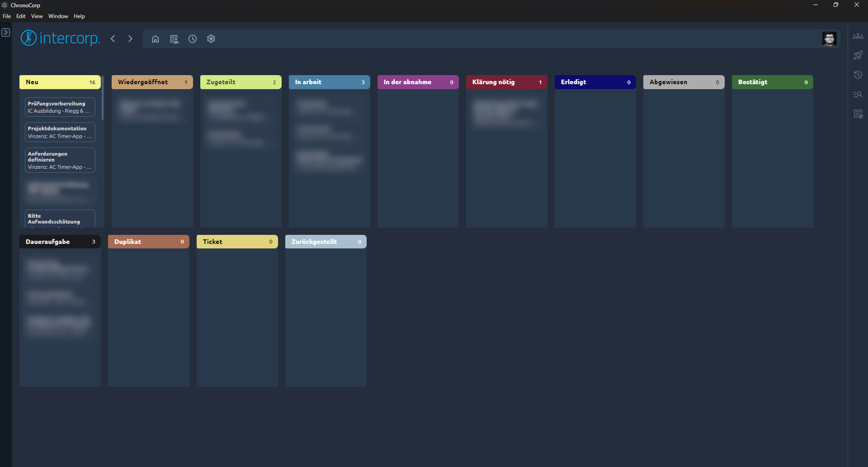The image size is (868, 467).
Task: Open the Help menu
Action: (79, 16)
